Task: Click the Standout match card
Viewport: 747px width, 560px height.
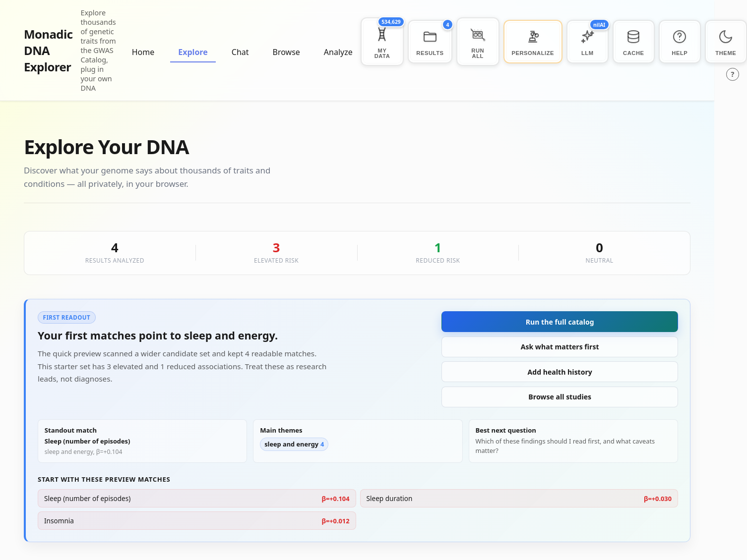Action: pos(142,441)
